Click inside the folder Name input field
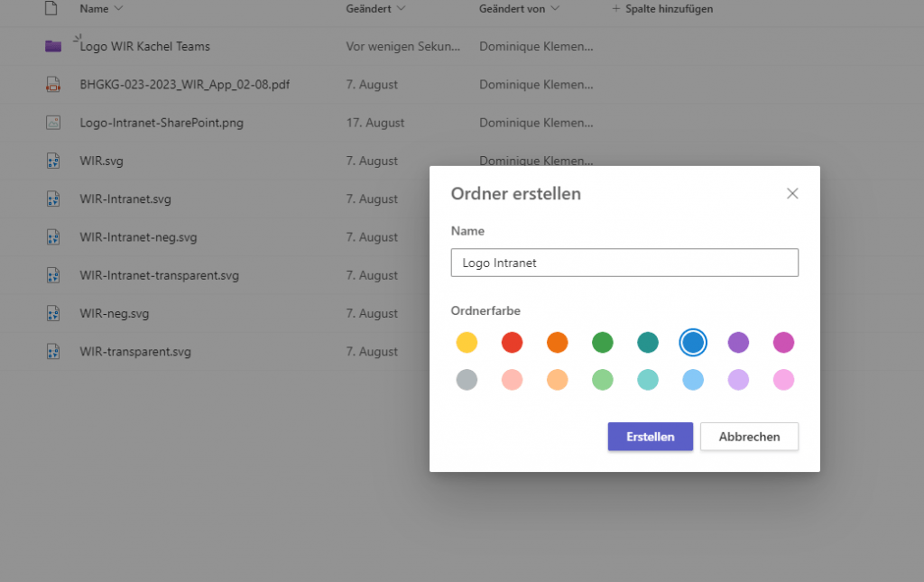Image resolution: width=924 pixels, height=582 pixels. pyautogui.click(x=624, y=263)
